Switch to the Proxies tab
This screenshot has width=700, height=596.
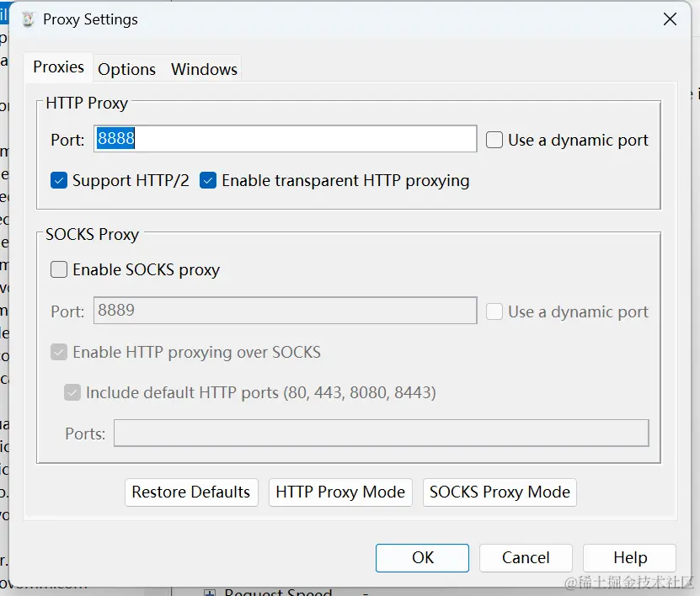tap(59, 67)
